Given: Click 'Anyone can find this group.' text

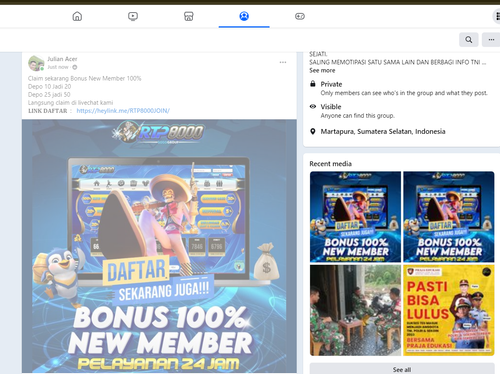Looking at the screenshot, I should tap(358, 116).
